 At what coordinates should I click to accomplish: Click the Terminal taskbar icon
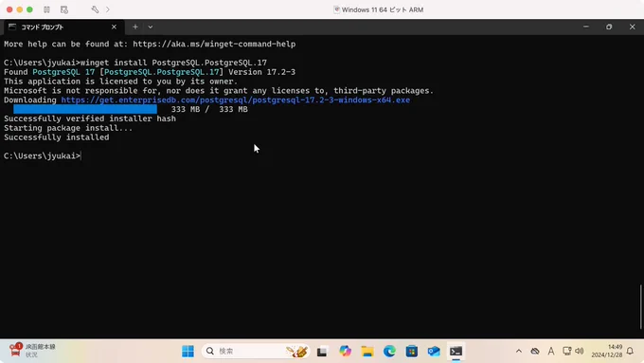[456, 351]
